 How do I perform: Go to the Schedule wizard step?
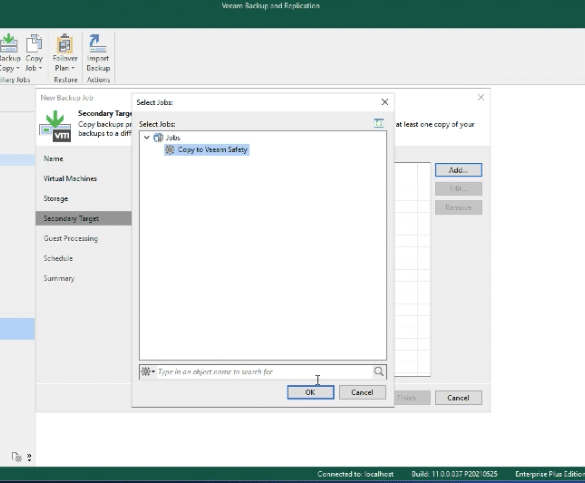pyautogui.click(x=58, y=258)
